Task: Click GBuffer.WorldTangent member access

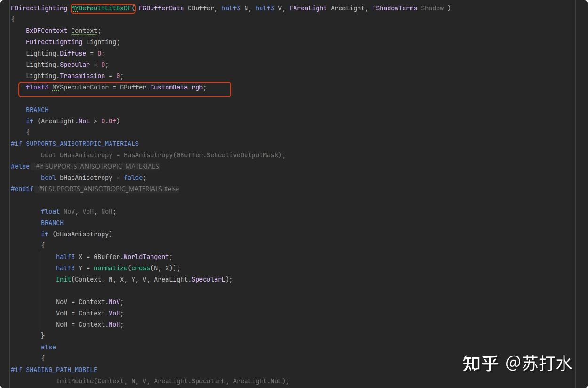Action: pos(131,257)
